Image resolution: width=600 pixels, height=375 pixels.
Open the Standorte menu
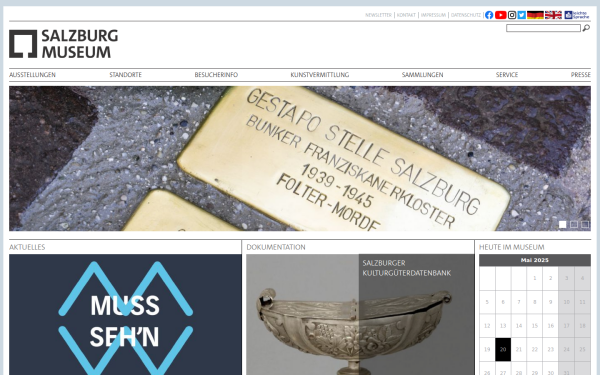click(126, 75)
